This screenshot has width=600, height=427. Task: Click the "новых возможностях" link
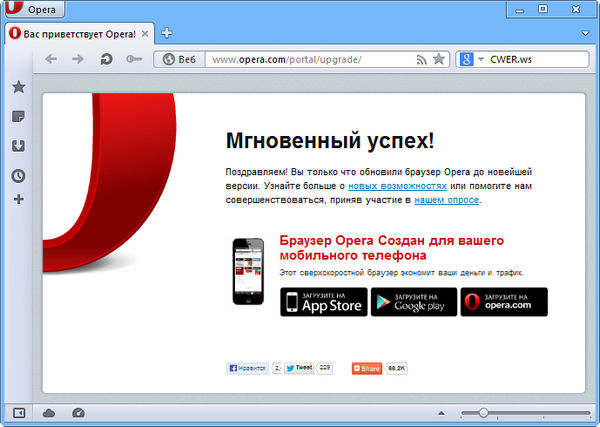397,186
